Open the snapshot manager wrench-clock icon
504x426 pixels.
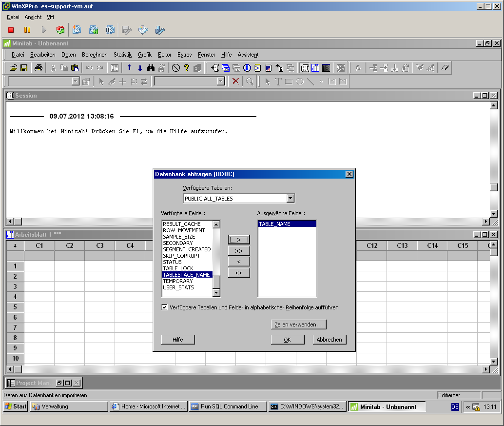click(110, 30)
